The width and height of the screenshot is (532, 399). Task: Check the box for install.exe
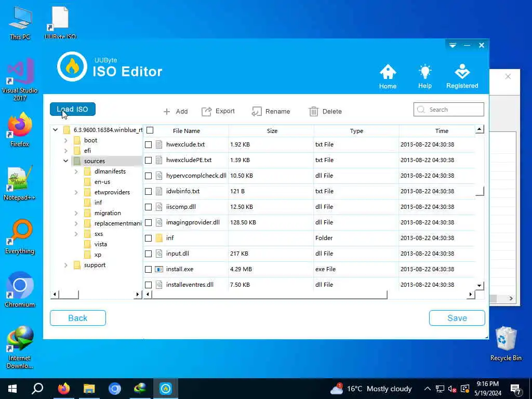point(148,270)
